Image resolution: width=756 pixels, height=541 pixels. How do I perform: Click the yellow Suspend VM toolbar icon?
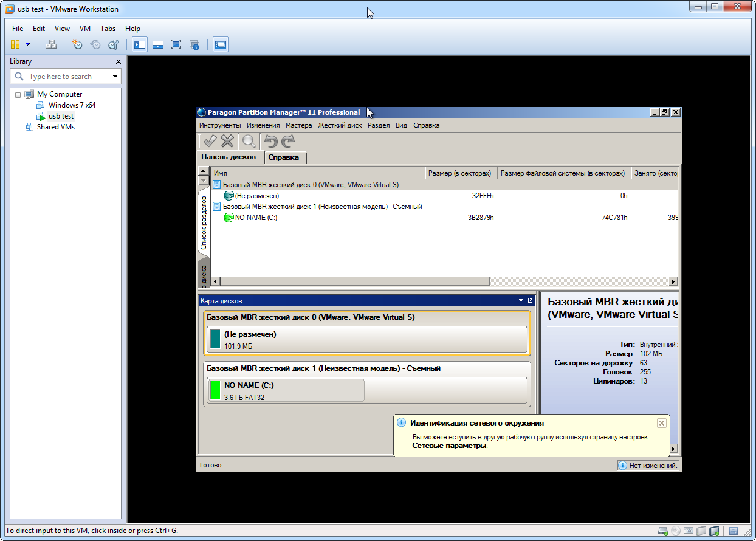15,44
